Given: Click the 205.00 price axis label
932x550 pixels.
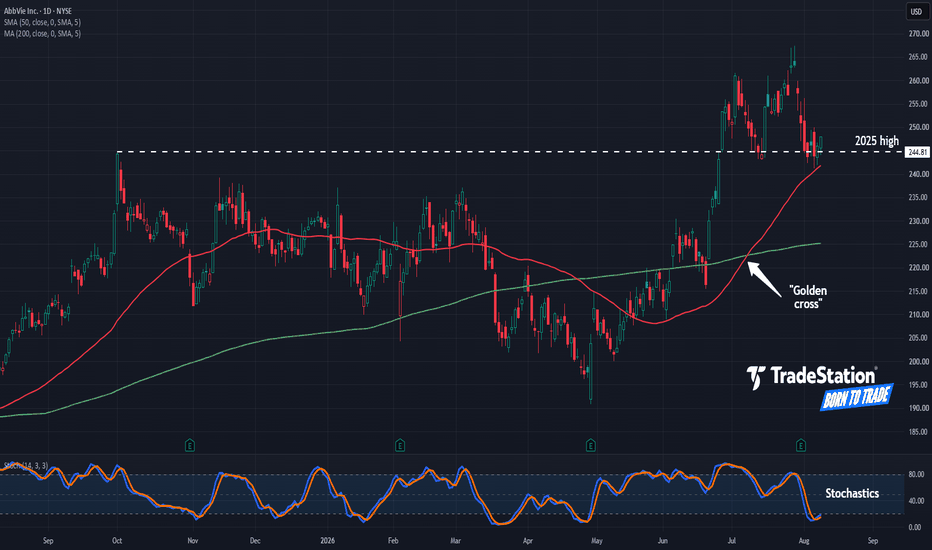Looking at the screenshot, I should pyautogui.click(x=918, y=338).
